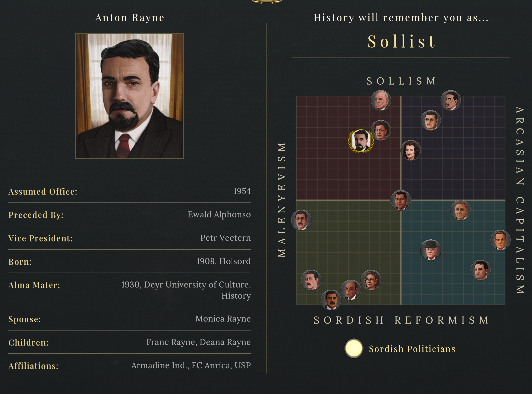Select the gold-wreathed Anton Rayne compass marker
The image size is (532, 394).
(361, 141)
